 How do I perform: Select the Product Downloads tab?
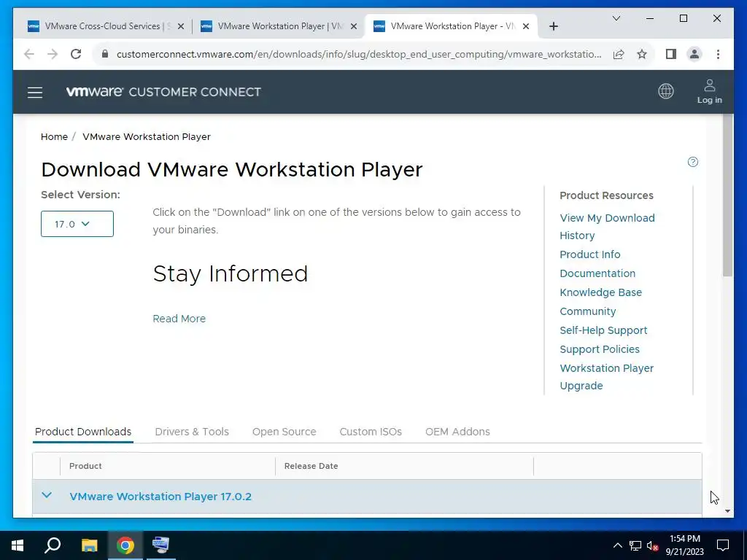pos(83,432)
